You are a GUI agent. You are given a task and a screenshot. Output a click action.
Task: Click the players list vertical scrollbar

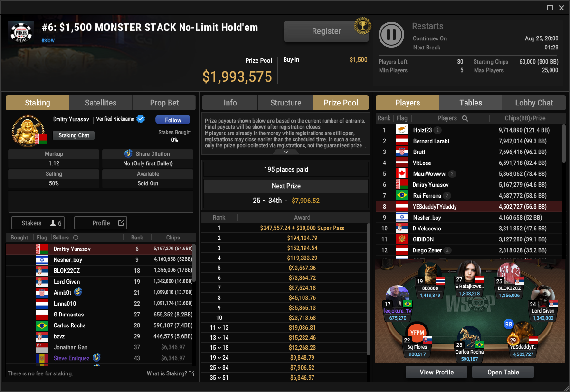tap(564, 143)
